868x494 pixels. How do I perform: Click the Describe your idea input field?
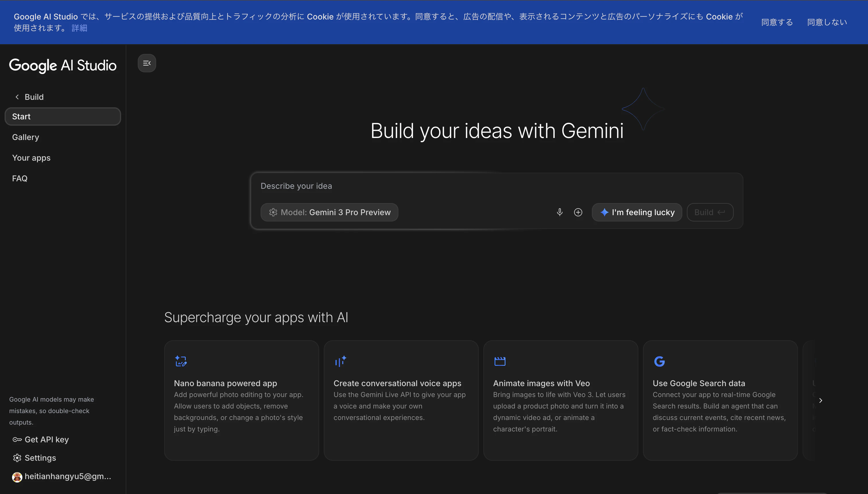497,186
